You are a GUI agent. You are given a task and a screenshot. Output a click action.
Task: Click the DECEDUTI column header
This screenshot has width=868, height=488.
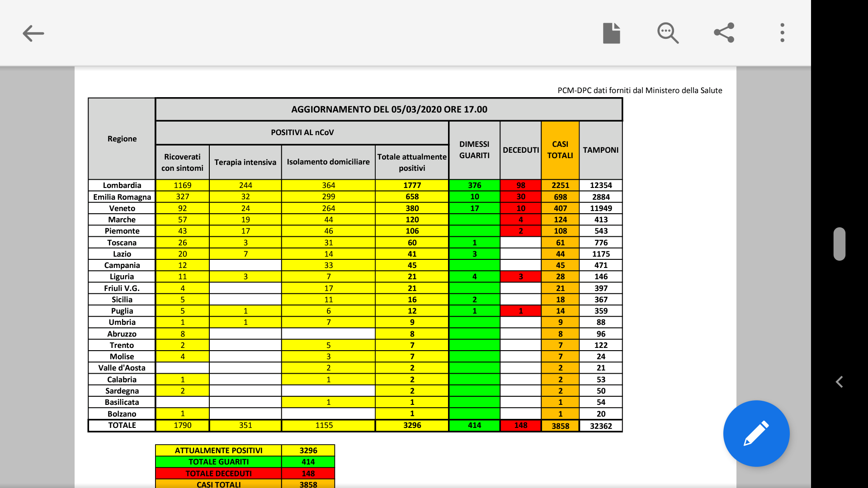coord(520,150)
